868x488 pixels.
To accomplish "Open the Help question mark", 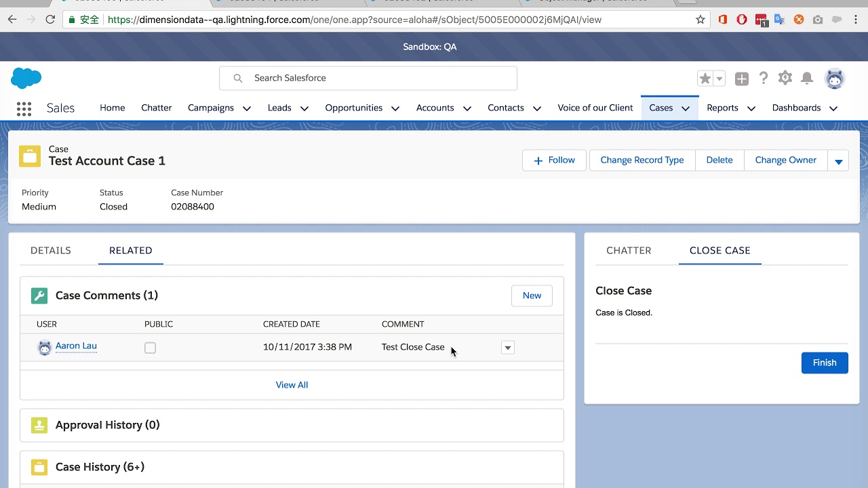I will pos(764,79).
